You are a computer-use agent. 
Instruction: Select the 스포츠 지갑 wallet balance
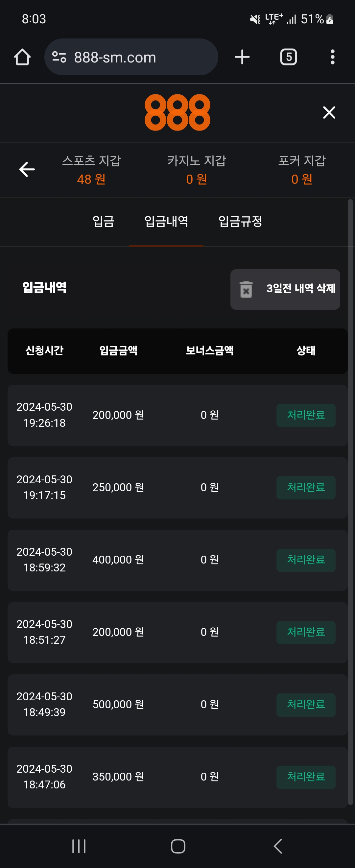point(91,170)
